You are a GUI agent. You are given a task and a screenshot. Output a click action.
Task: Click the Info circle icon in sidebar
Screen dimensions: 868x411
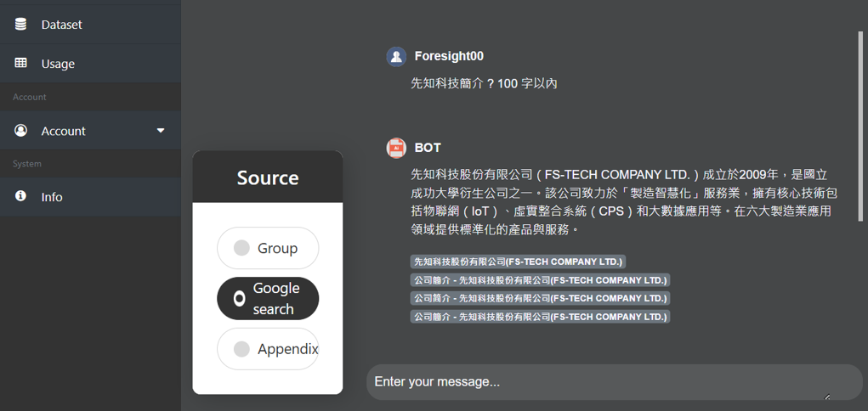pyautogui.click(x=20, y=196)
